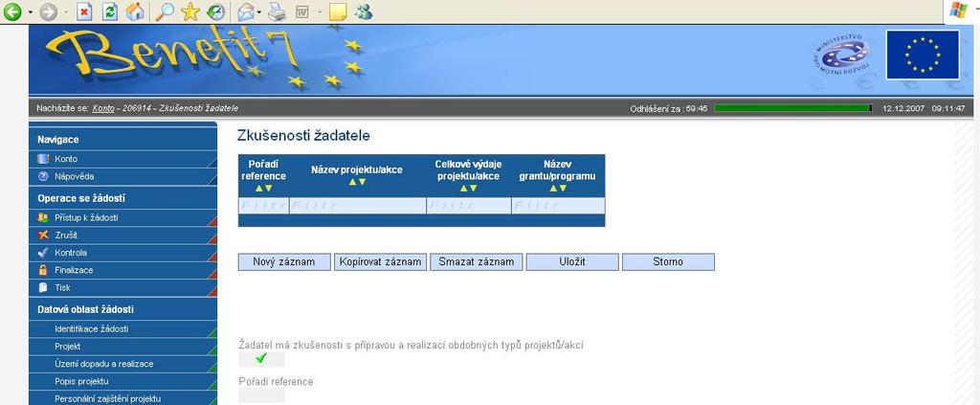Open Identifikace žádosti section

[x=122, y=328]
